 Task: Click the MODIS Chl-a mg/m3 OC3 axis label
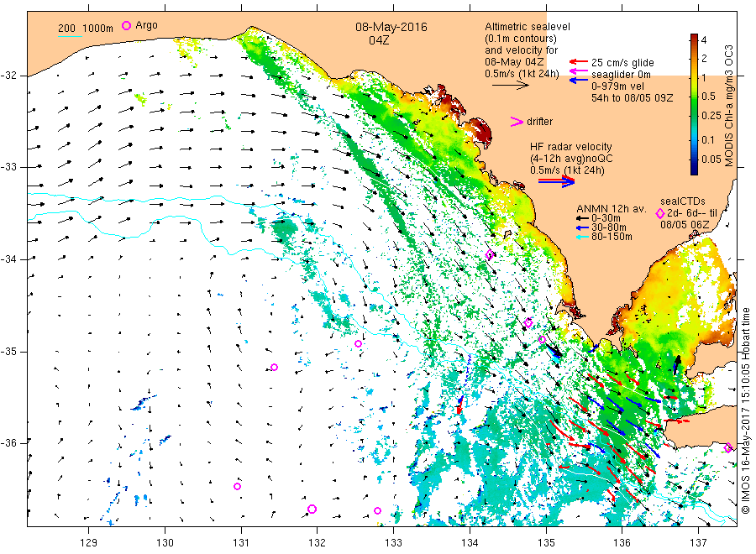coord(728,106)
